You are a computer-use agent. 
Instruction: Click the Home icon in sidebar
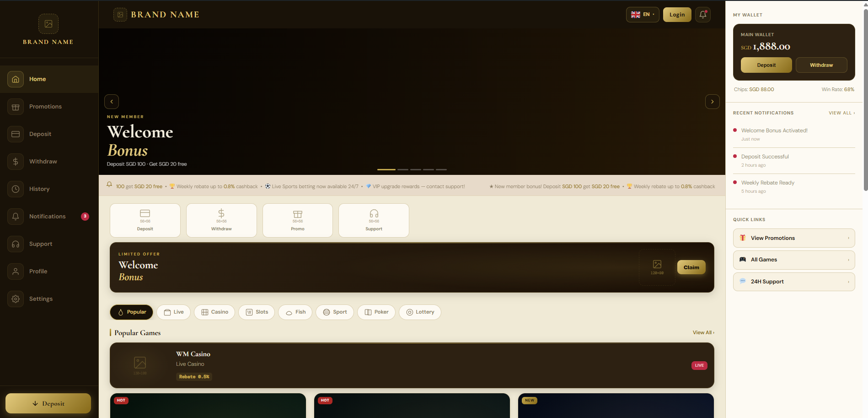16,79
